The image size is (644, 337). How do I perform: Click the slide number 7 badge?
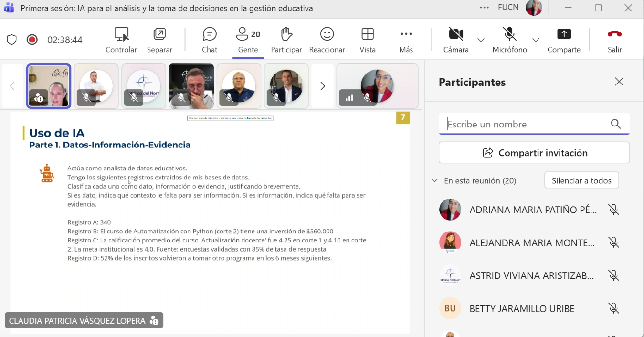(403, 117)
